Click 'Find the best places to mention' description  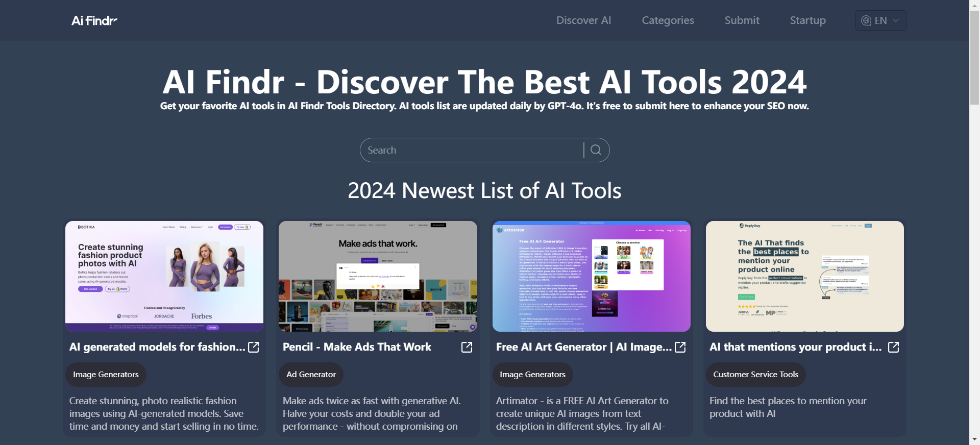[788, 407]
